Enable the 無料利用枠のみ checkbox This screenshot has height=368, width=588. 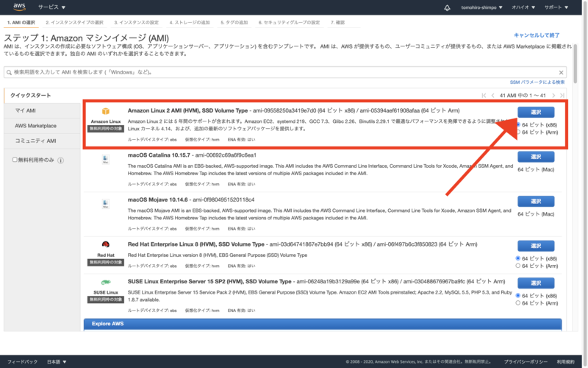pyautogui.click(x=15, y=160)
